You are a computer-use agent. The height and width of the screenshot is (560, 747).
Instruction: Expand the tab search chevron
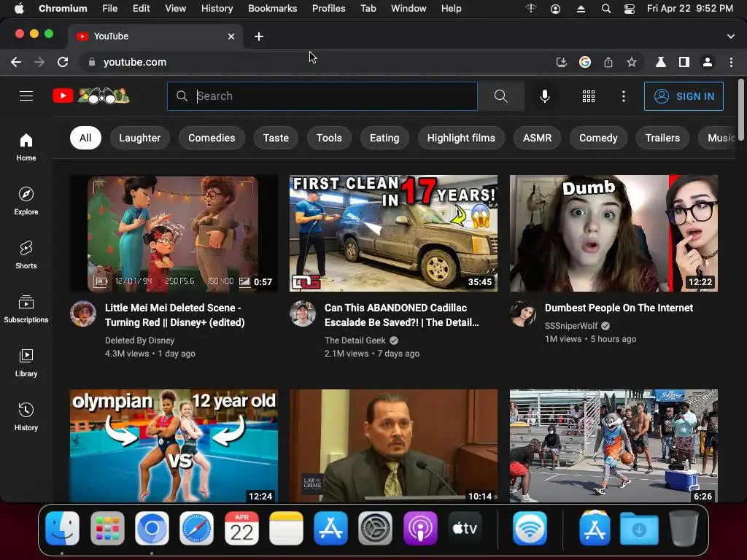point(731,36)
